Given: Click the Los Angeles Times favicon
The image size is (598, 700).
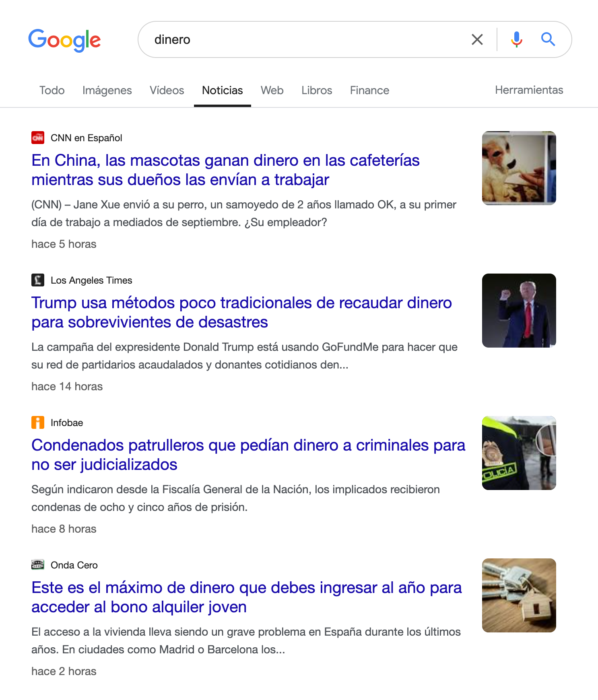Looking at the screenshot, I should pos(38,280).
